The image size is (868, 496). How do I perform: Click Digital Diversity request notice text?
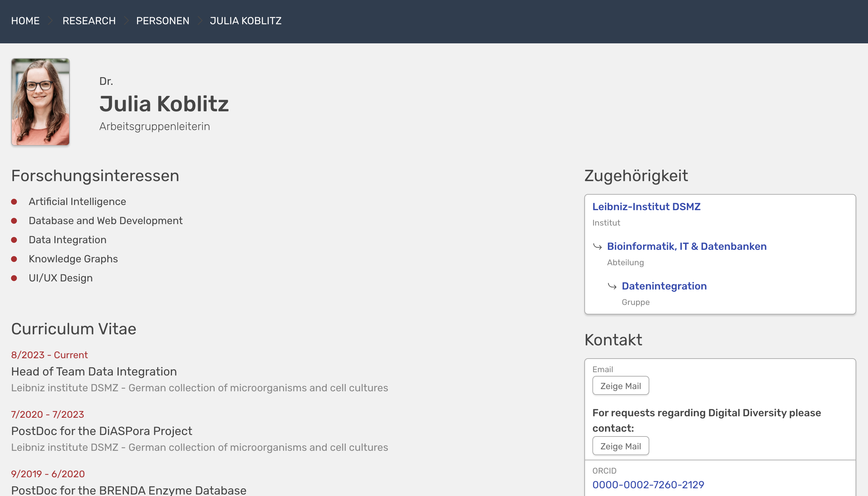coord(707,420)
